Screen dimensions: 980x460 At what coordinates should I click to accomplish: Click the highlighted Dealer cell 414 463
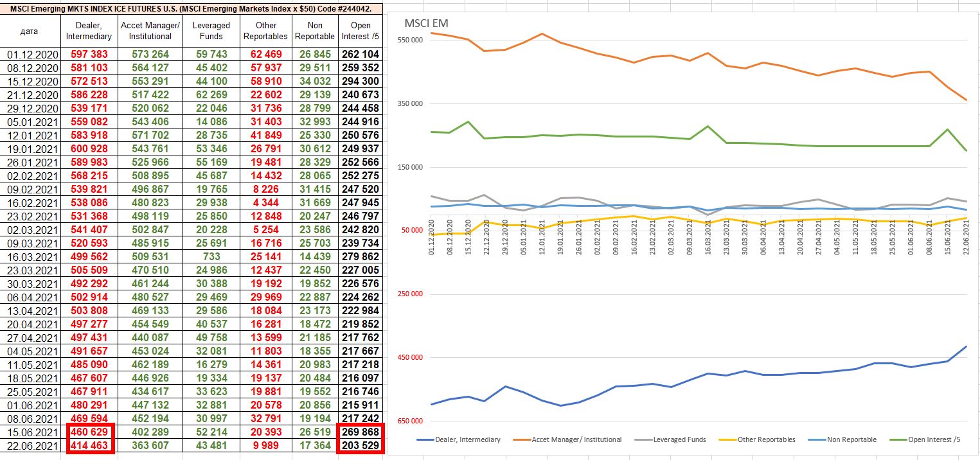(x=91, y=445)
